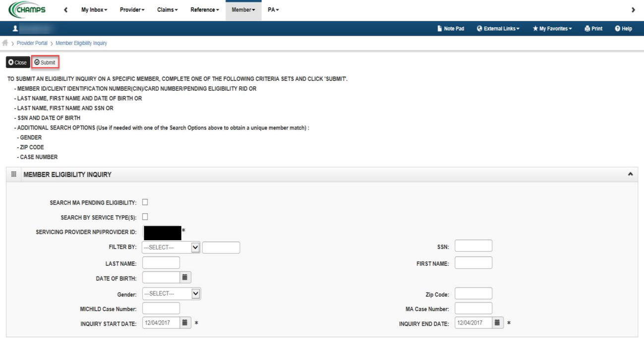Viewport: 644px width, 342px height.
Task: Click the CHAMPS logo
Action: (x=27, y=9)
